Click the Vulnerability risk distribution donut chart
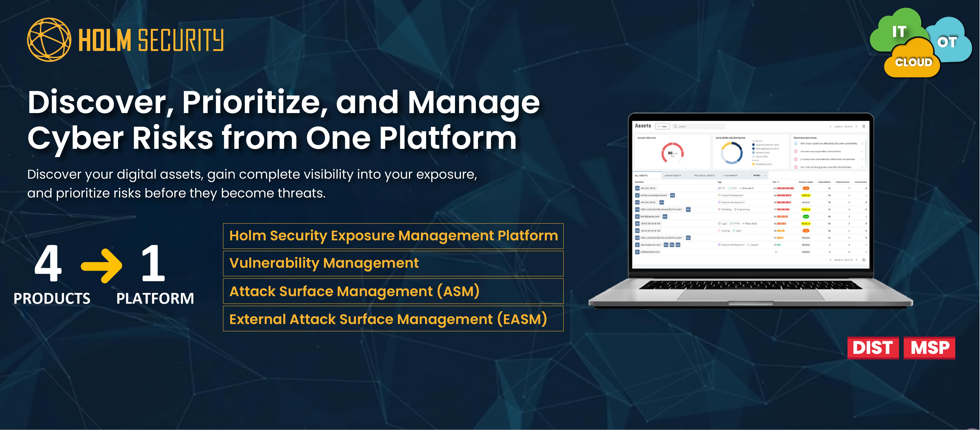 pyautogui.click(x=732, y=153)
